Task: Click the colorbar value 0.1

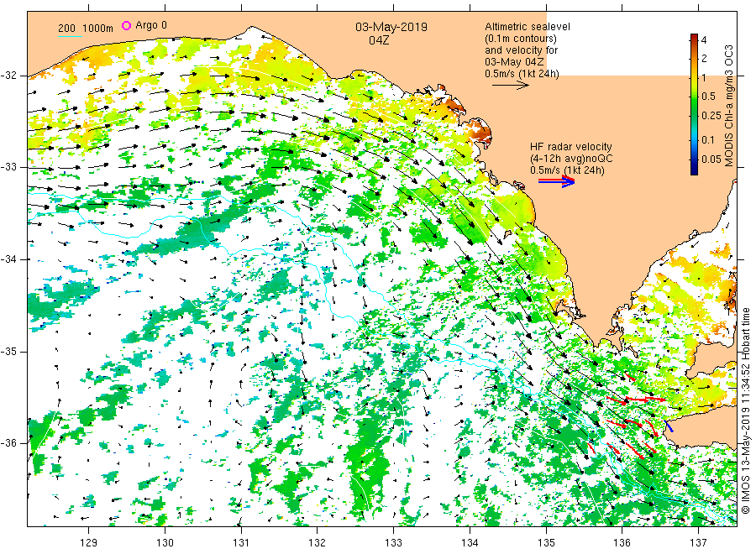Action: pyautogui.click(x=708, y=139)
